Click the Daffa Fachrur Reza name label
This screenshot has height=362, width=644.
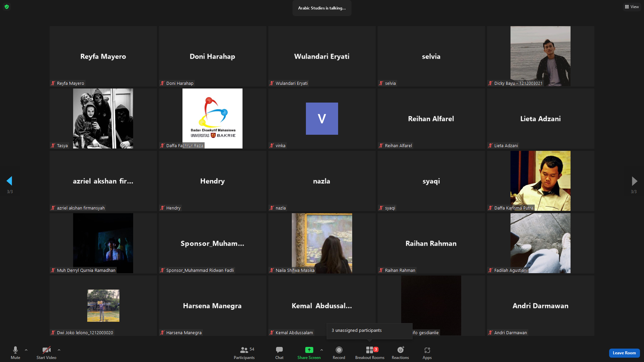click(x=185, y=145)
